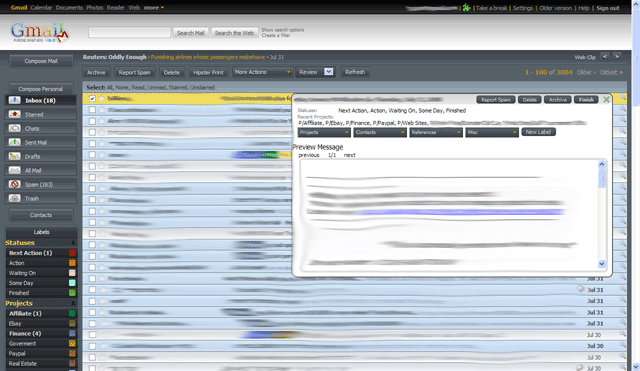The height and width of the screenshot is (371, 640).
Task: Open the Projects dropdown in the preview popup
Action: pyautogui.click(x=324, y=132)
